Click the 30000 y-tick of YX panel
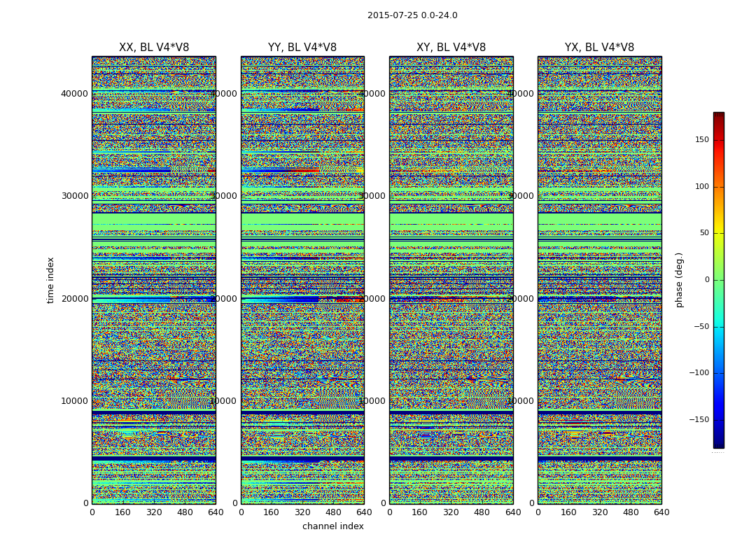Image resolution: width=735 pixels, height=560 pixels. (x=521, y=196)
